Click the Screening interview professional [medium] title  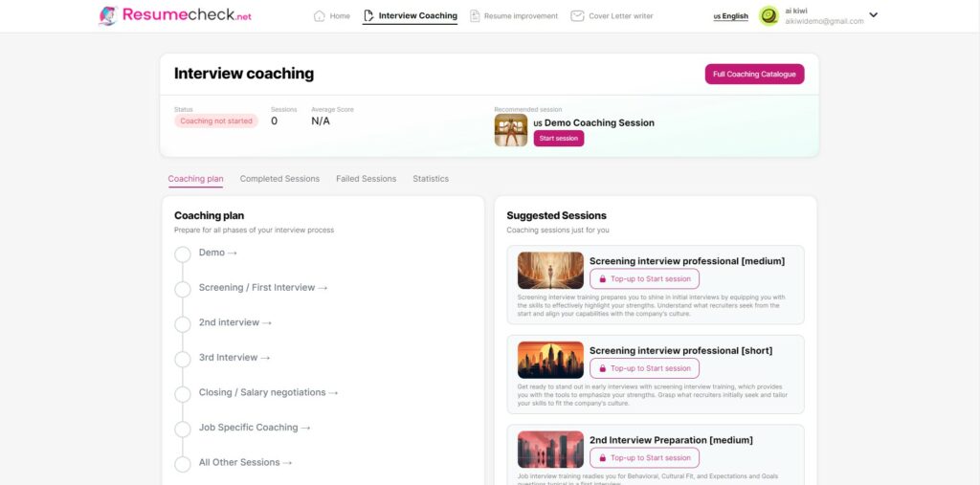pos(687,261)
